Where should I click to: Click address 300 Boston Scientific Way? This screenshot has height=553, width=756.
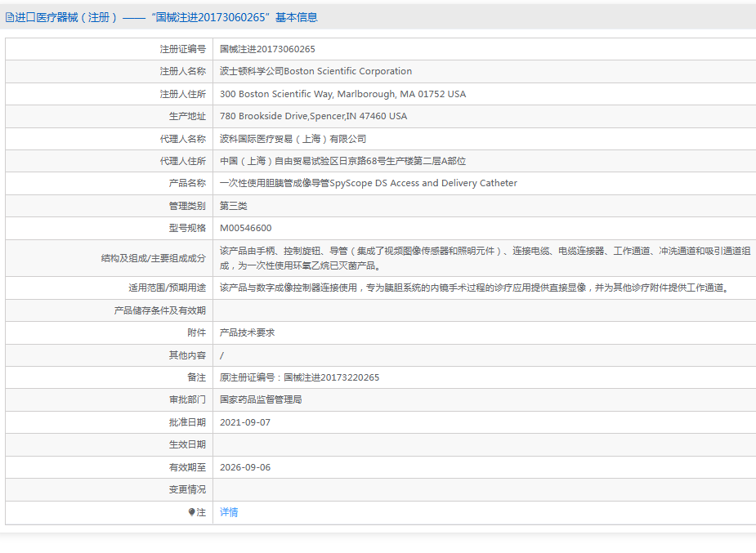(342, 94)
